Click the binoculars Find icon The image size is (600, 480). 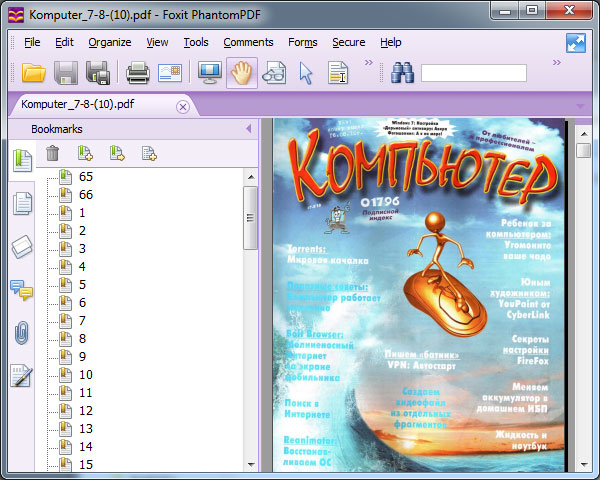[402, 73]
